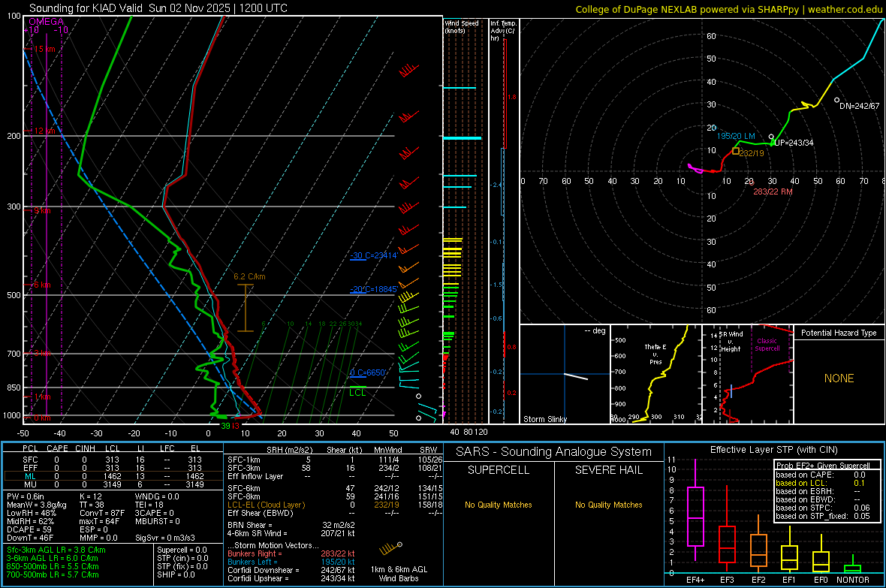Click the green LCL marker label
886x588 pixels.
357,393
